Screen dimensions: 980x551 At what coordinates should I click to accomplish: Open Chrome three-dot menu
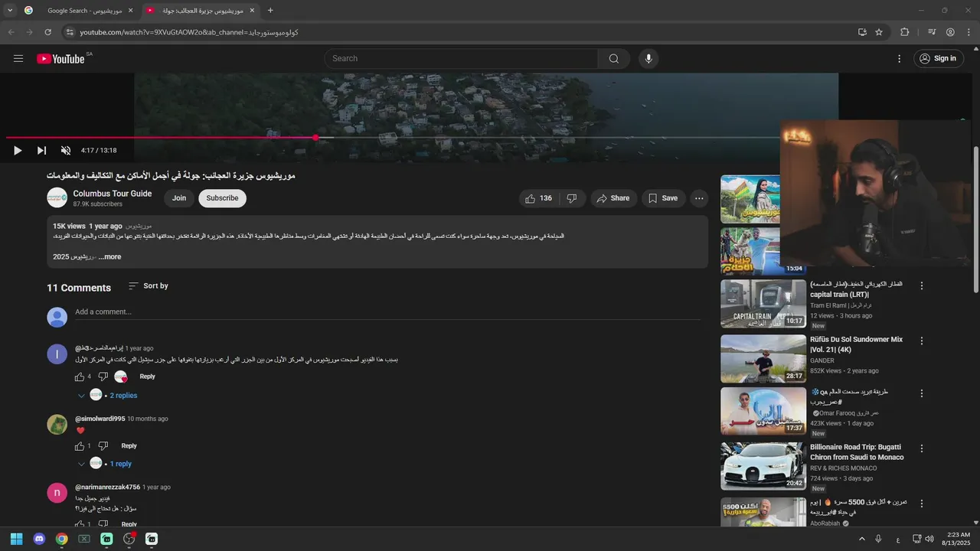pyautogui.click(x=968, y=32)
